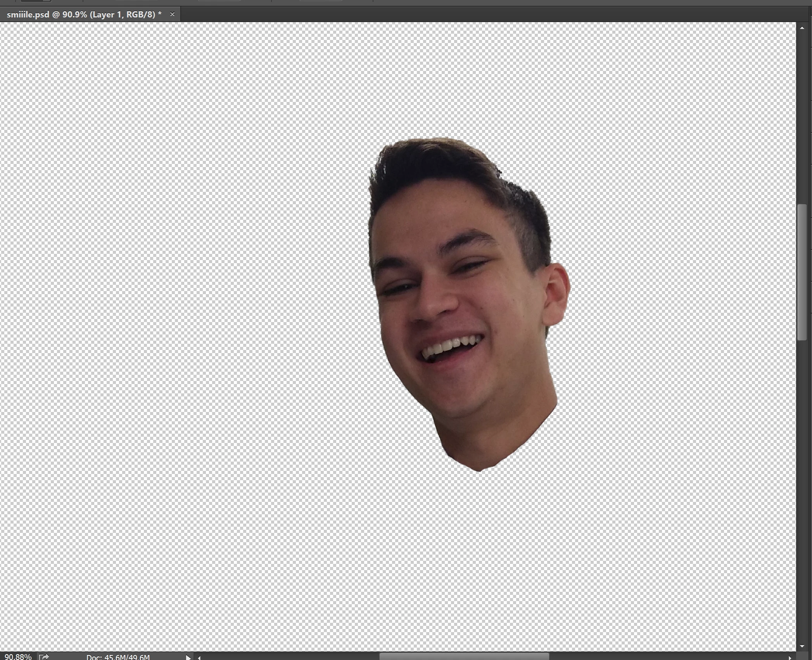The width and height of the screenshot is (812, 660).
Task: Open status bar info flyout arrow
Action: coord(188,657)
